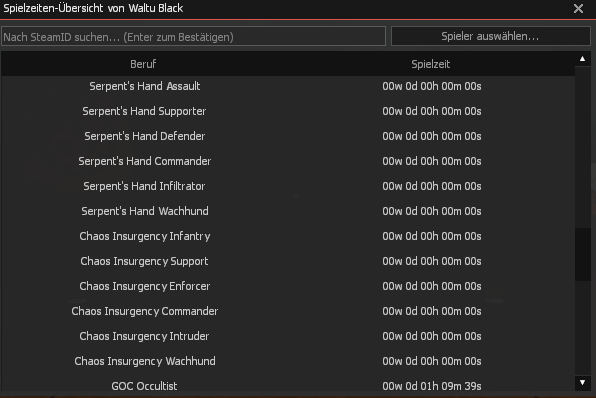Select the Serpent's Hand Assault row
Viewport: 596px width, 398px height.
click(x=288, y=86)
